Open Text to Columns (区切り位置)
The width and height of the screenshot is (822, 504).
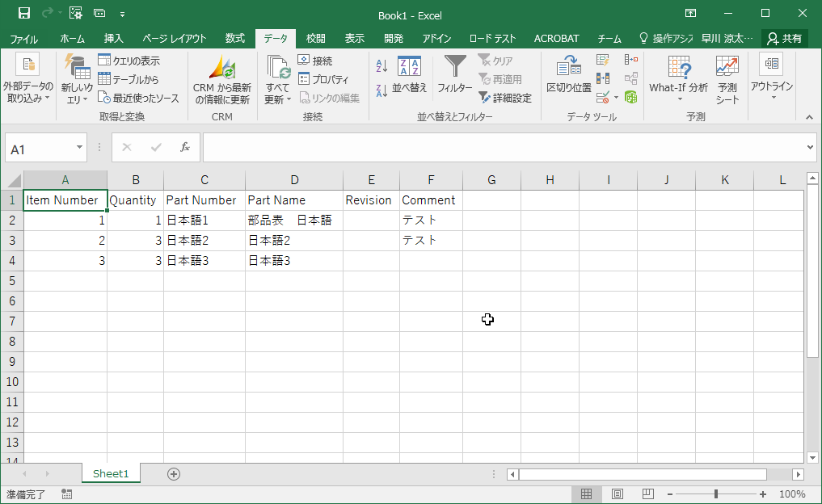pos(569,74)
